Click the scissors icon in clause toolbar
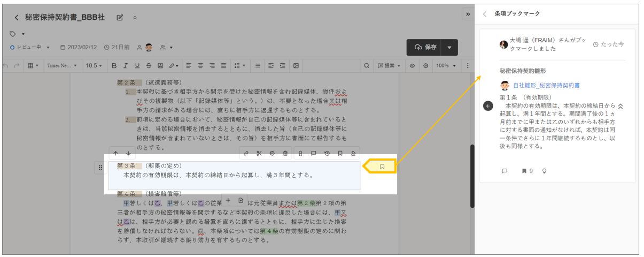 point(259,154)
